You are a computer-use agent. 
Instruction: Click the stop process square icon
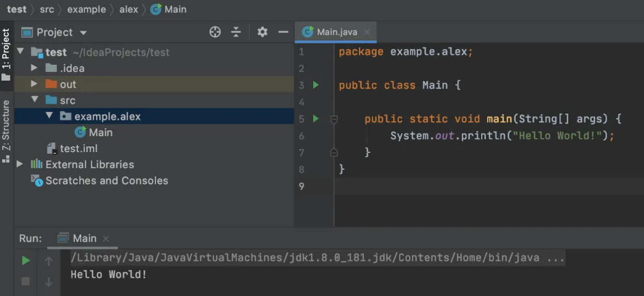(x=25, y=282)
